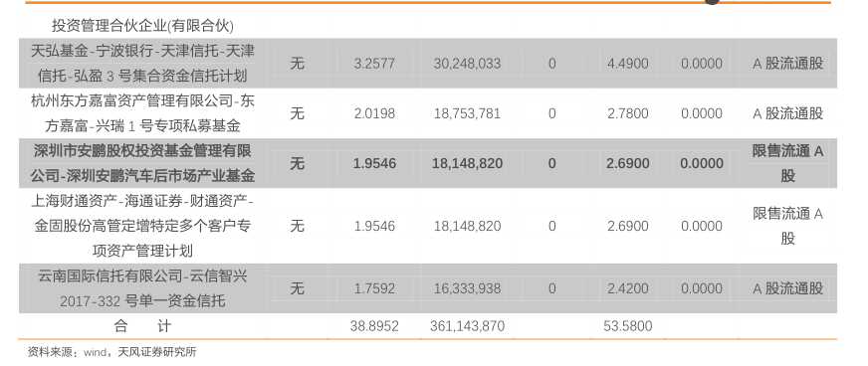The image size is (868, 366).
Task: Click the 云南国际信托有限公司 shareholder name cell
Action: point(142,288)
